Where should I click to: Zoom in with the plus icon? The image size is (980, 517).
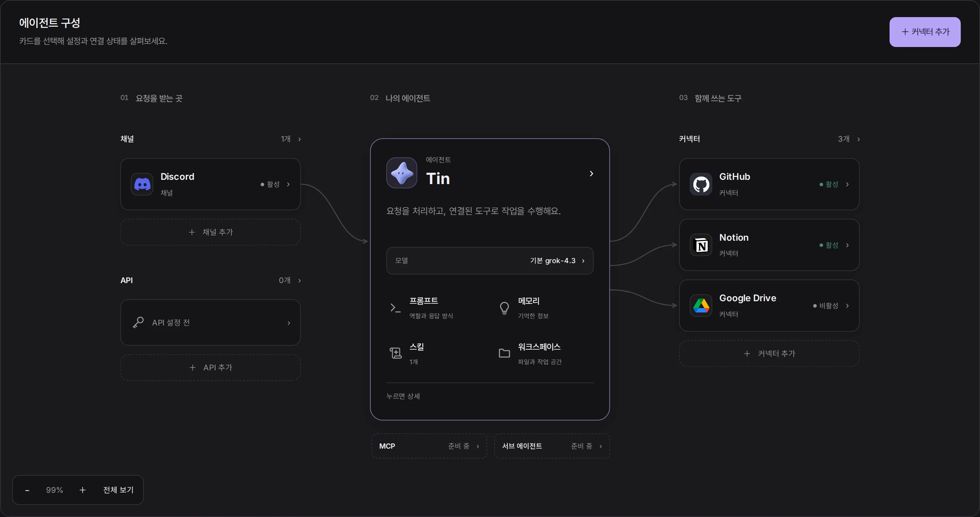click(83, 490)
